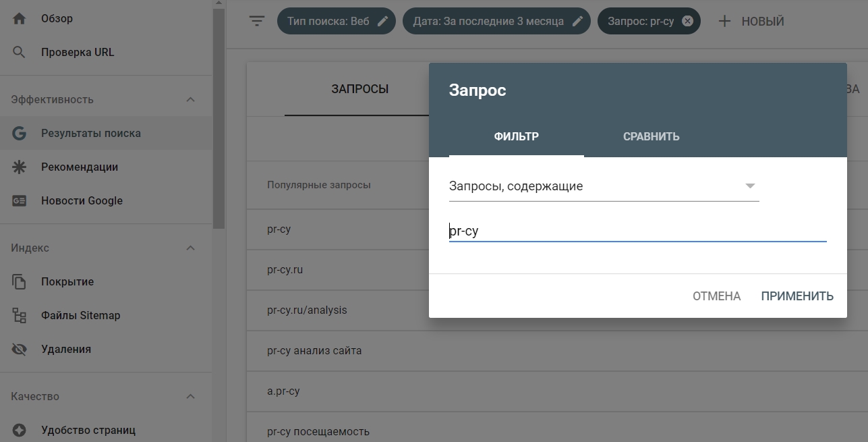Edit the Тип поиска filter pencil

pyautogui.click(x=382, y=20)
